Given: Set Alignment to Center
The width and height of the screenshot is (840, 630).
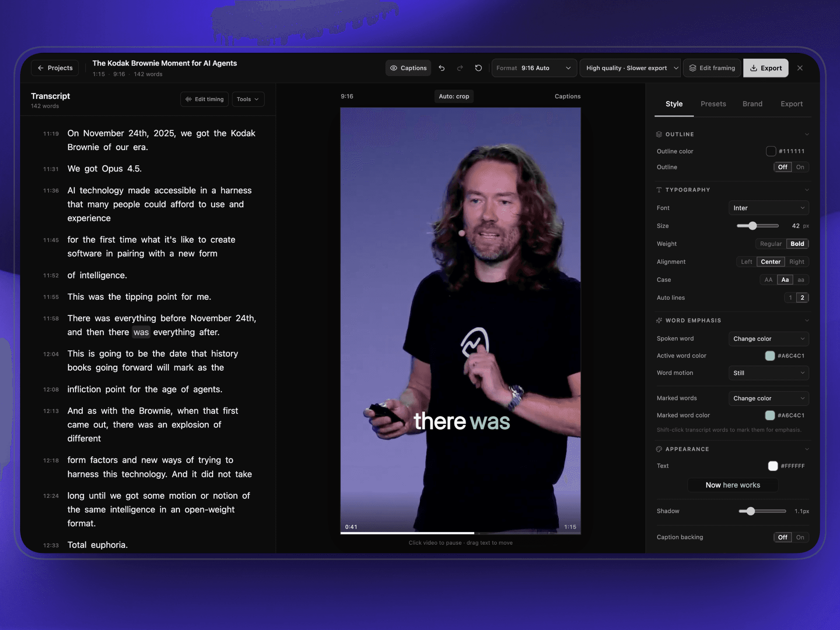Looking at the screenshot, I should click(770, 262).
